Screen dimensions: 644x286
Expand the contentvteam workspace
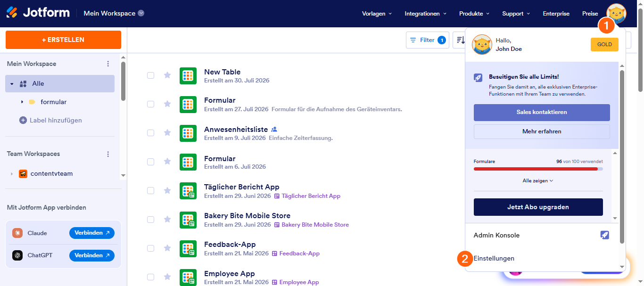click(x=12, y=174)
